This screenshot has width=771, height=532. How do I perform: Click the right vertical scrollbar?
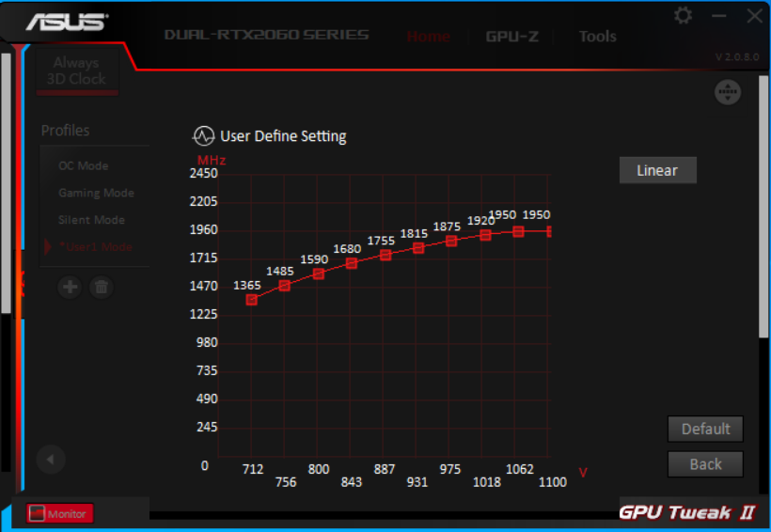[x=763, y=207]
